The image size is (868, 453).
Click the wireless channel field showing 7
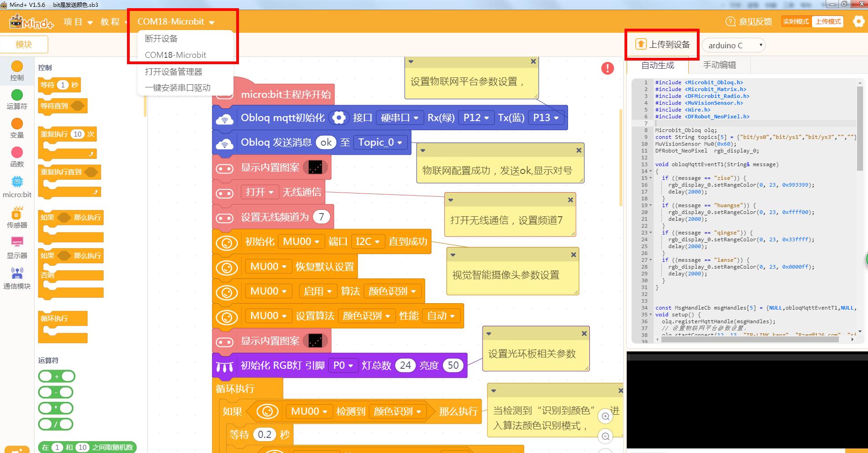pos(321,217)
